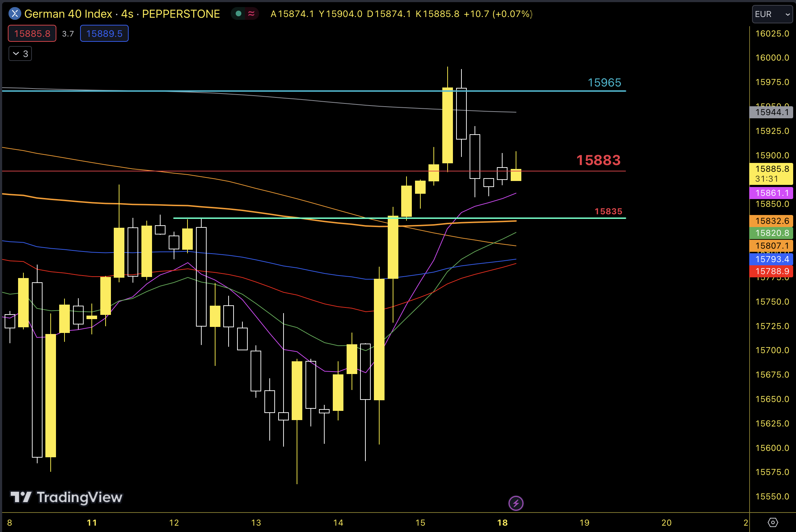Click the date 18 on time axis
This screenshot has height=532, width=796.
click(502, 522)
